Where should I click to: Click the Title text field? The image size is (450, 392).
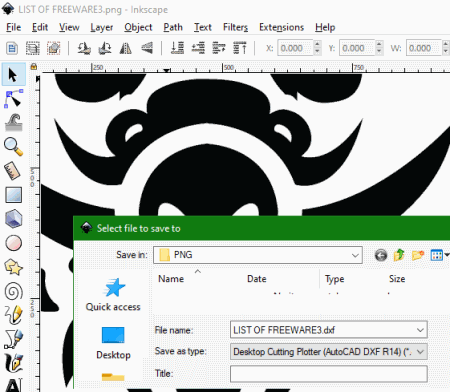(329, 374)
